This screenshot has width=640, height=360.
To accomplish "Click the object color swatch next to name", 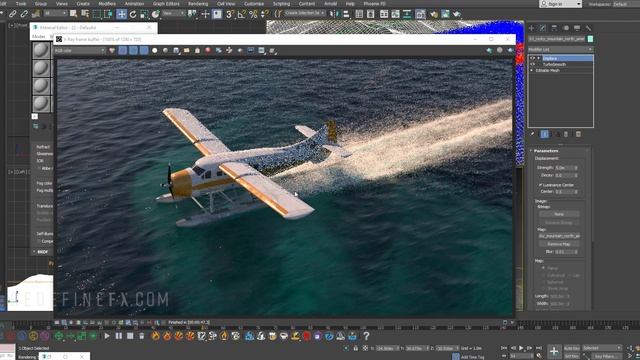I will [590, 39].
